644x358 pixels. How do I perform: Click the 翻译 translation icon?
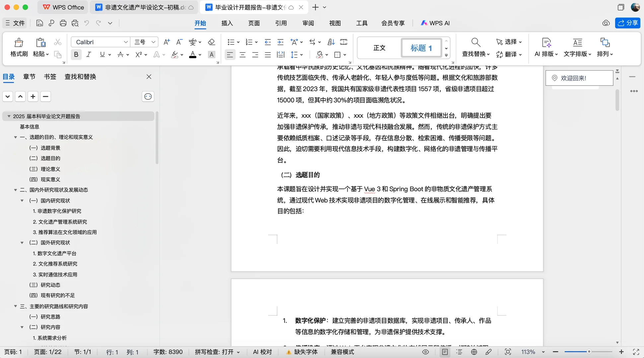point(509,54)
